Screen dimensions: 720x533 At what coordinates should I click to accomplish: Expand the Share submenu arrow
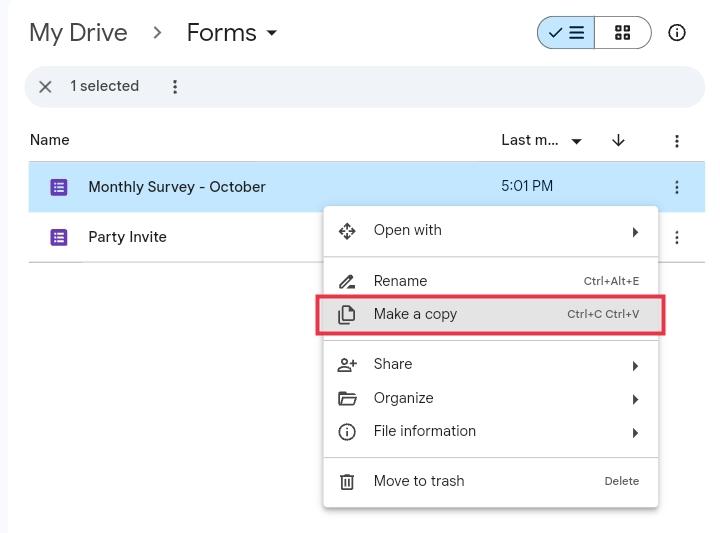tap(635, 366)
